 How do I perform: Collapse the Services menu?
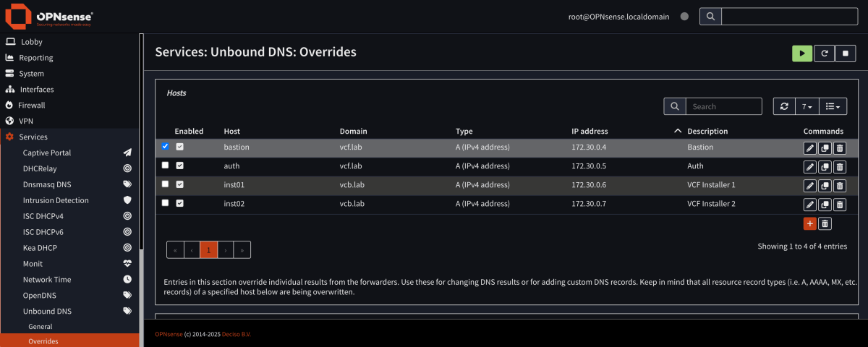pos(69,137)
